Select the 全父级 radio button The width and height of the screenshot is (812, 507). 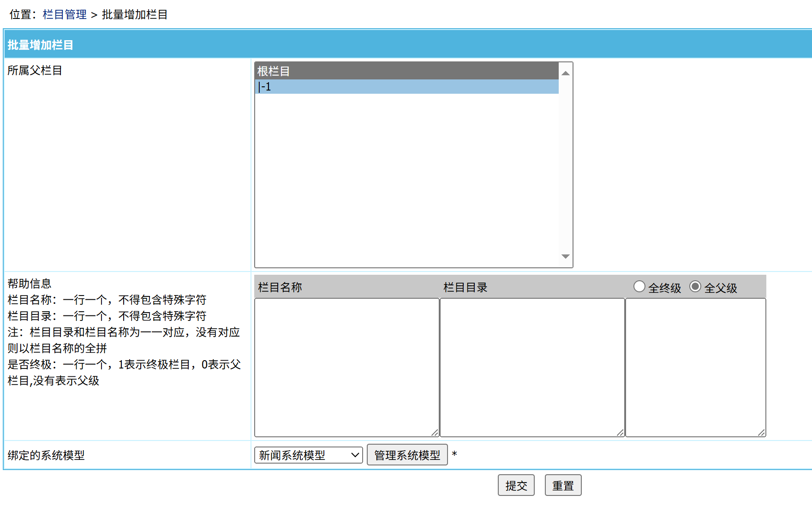tap(695, 287)
